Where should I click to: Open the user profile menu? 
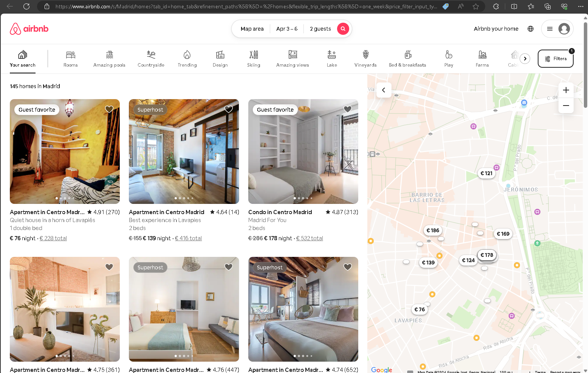pyautogui.click(x=557, y=29)
